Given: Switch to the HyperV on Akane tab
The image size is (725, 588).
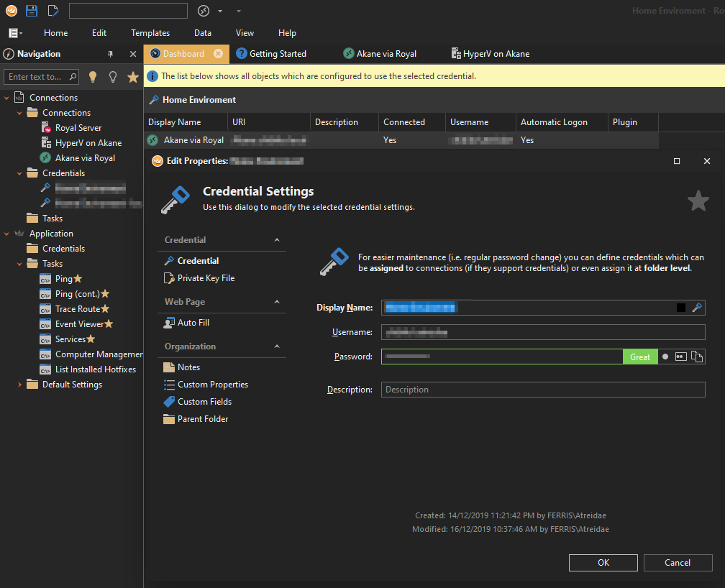Looking at the screenshot, I should [491, 54].
